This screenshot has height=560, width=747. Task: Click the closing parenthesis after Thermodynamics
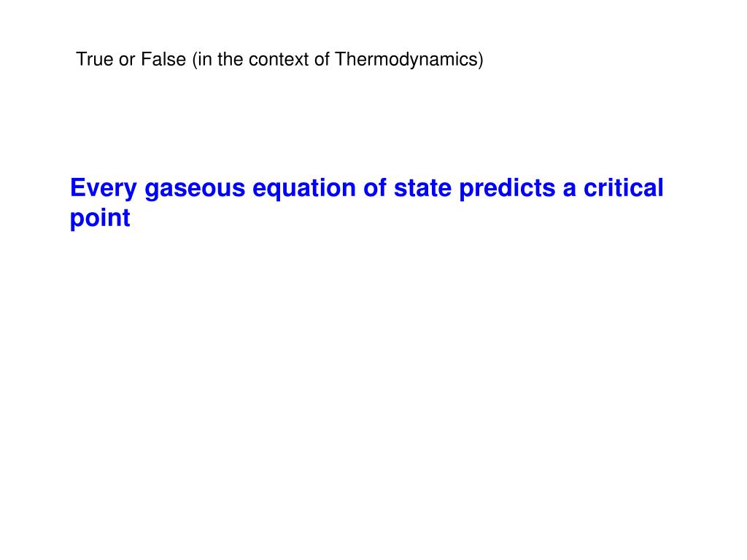(481, 61)
